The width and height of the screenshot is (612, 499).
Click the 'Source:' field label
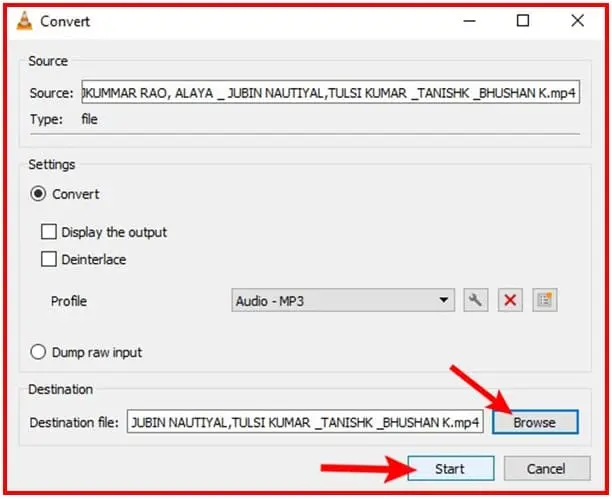pos(52,93)
